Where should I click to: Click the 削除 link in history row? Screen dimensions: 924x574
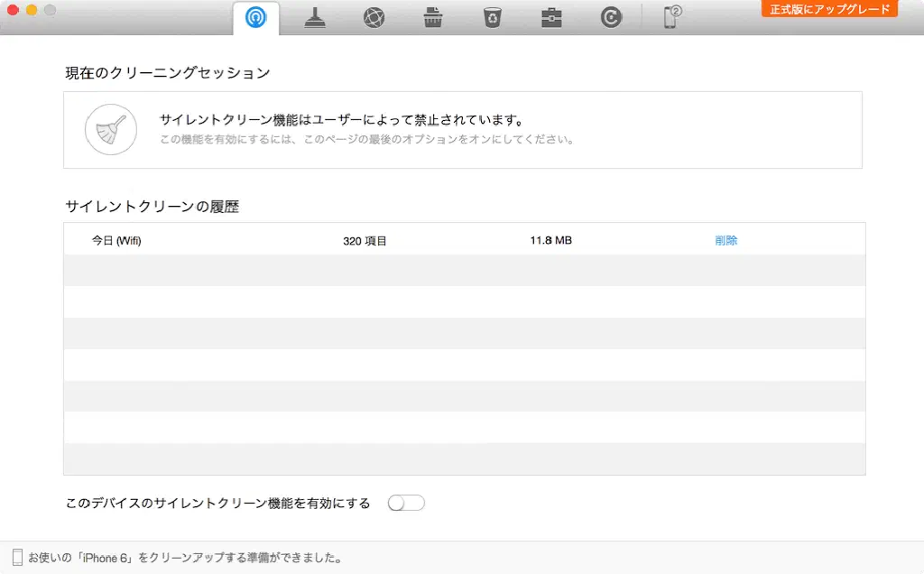[x=725, y=241]
